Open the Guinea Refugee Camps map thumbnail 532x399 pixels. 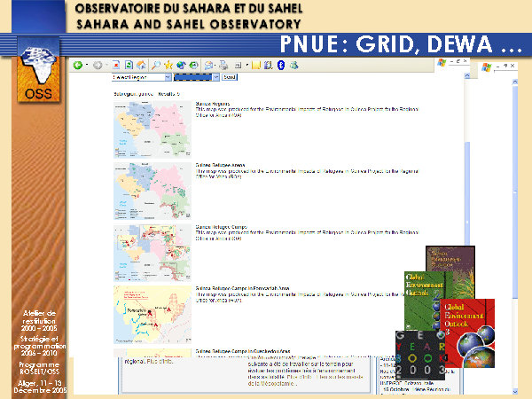pyautogui.click(x=153, y=253)
